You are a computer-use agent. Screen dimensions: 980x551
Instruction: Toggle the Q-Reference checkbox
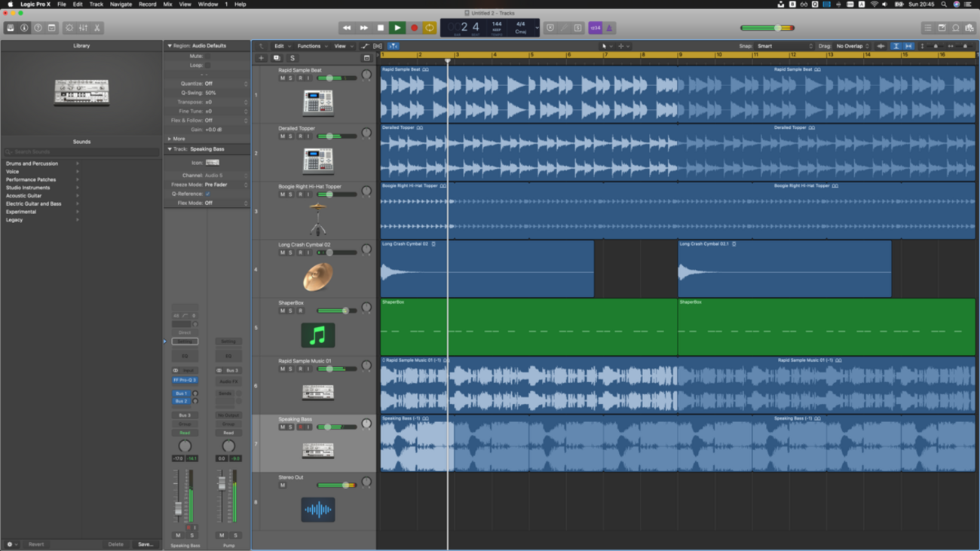[208, 194]
